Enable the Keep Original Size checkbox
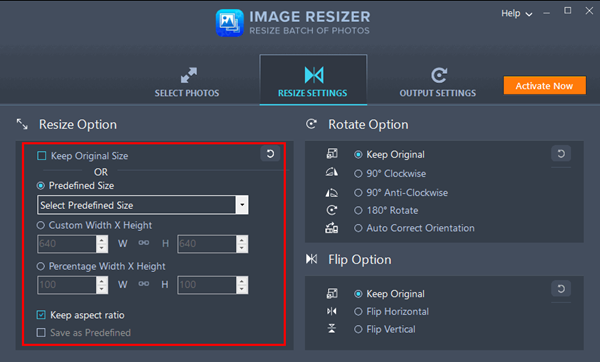This screenshot has width=600, height=362. 41,156
